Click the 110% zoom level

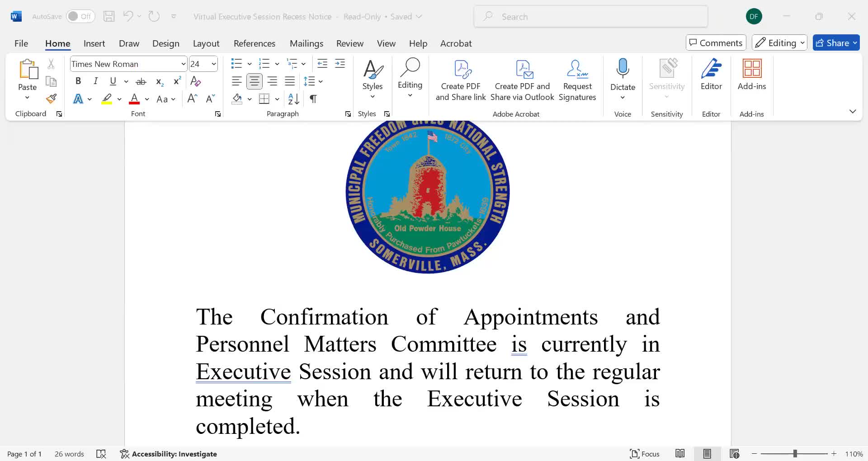point(854,454)
